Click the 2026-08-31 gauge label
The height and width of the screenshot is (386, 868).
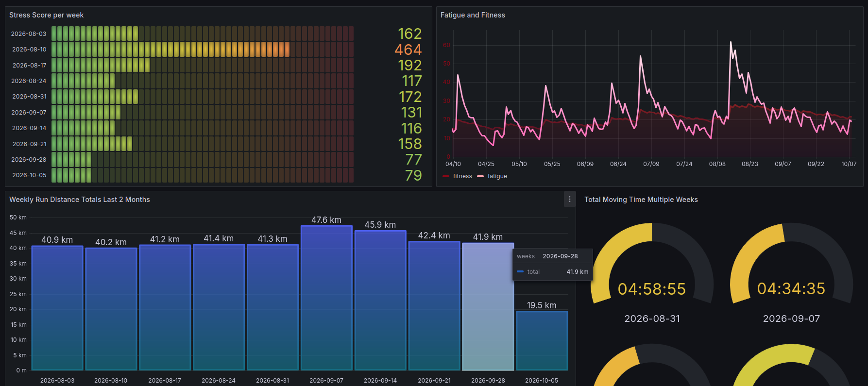click(x=652, y=319)
